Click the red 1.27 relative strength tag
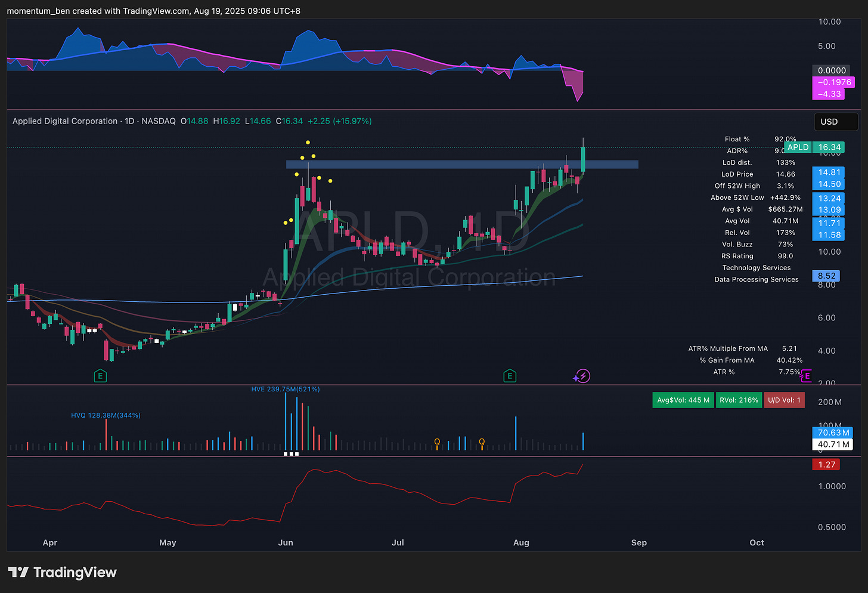 point(826,464)
